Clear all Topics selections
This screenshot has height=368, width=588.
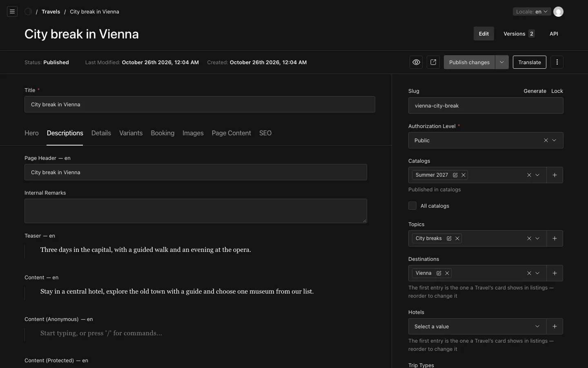[x=529, y=238]
